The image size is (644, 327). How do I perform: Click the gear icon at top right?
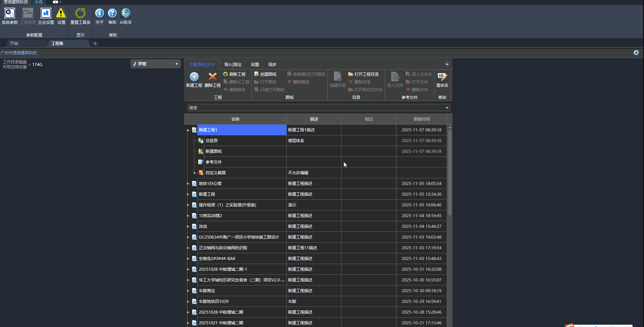pos(636,53)
